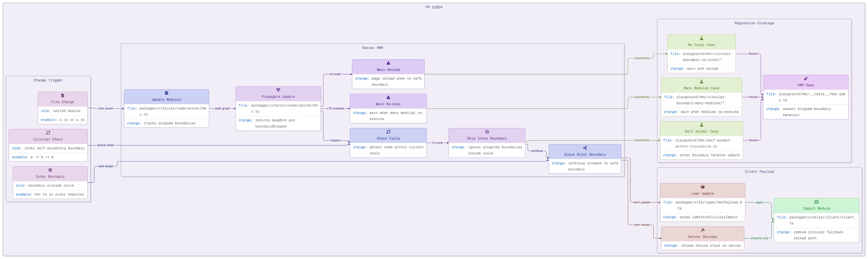Image resolution: width=868 pixels, height=259 pixels.
Task: Select the Server HMR group title
Action: 372,48
